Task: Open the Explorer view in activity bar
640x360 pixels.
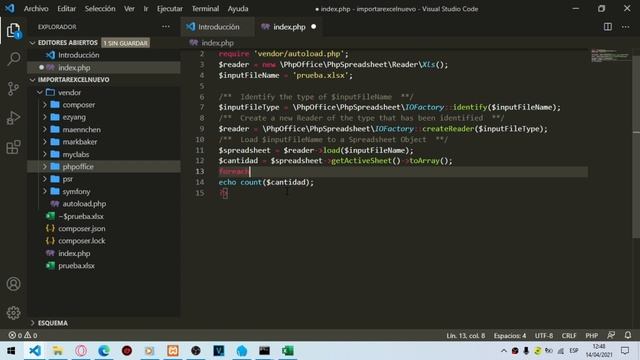Action: (x=13, y=31)
